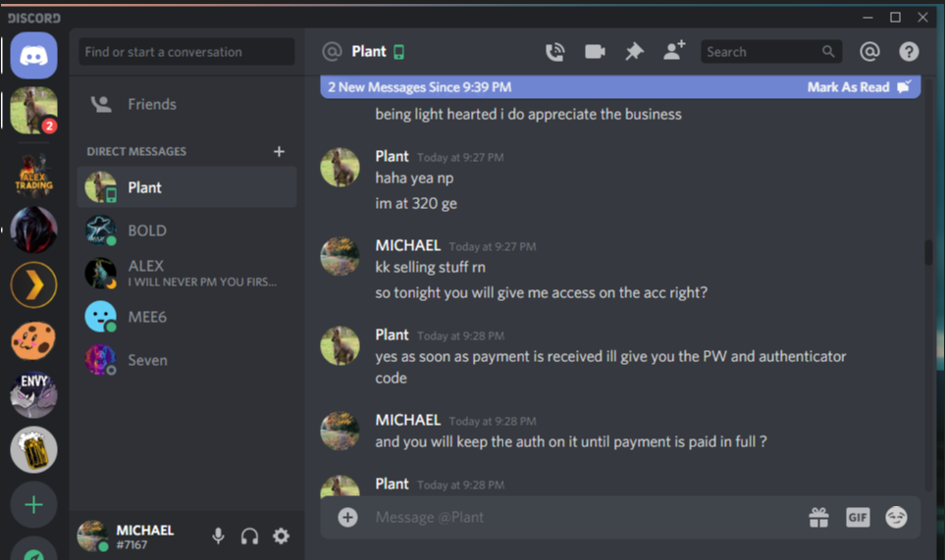
Task: Open the Help question mark icon
Action: [x=909, y=52]
